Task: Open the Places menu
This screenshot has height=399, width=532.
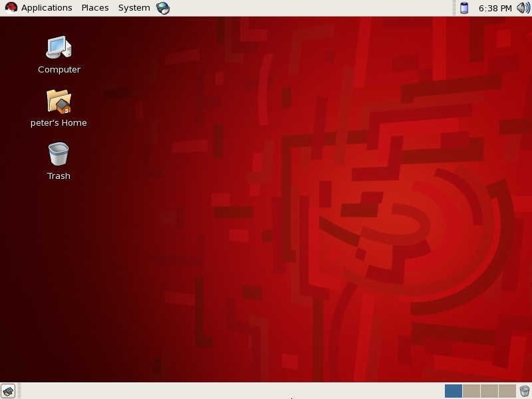Action: pos(95,8)
